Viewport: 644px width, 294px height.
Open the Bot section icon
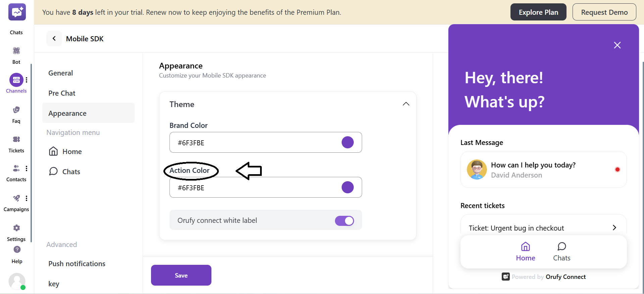[x=16, y=51]
